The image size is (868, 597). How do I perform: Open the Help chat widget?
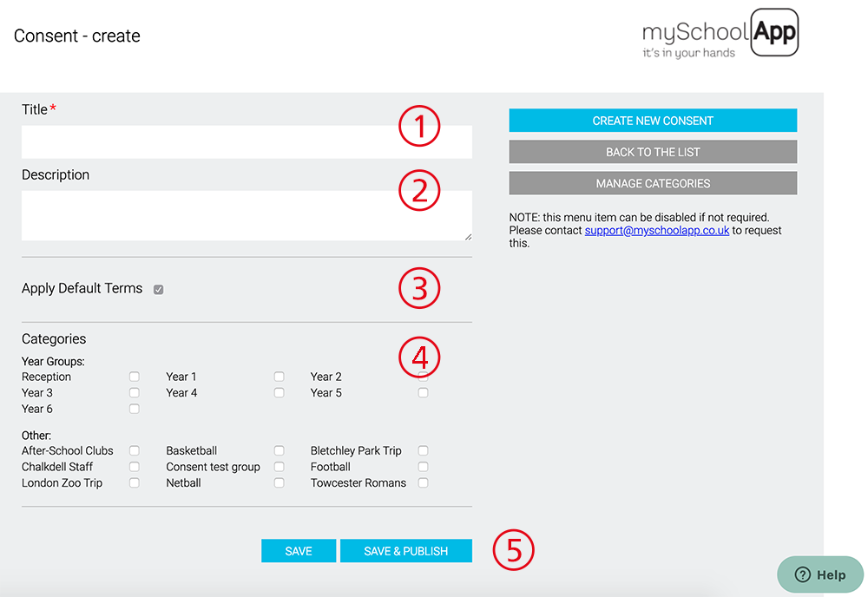click(x=820, y=574)
